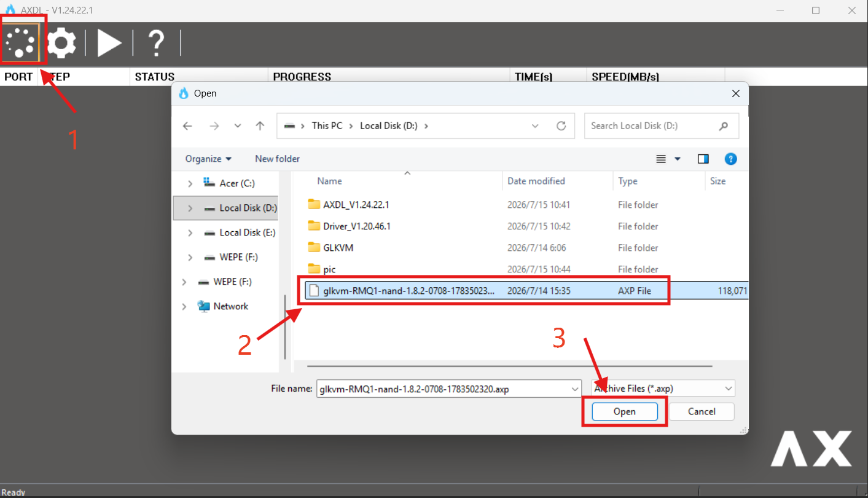Click the PROGRESS column header in AXDL
The width and height of the screenshot is (868, 498).
click(302, 77)
